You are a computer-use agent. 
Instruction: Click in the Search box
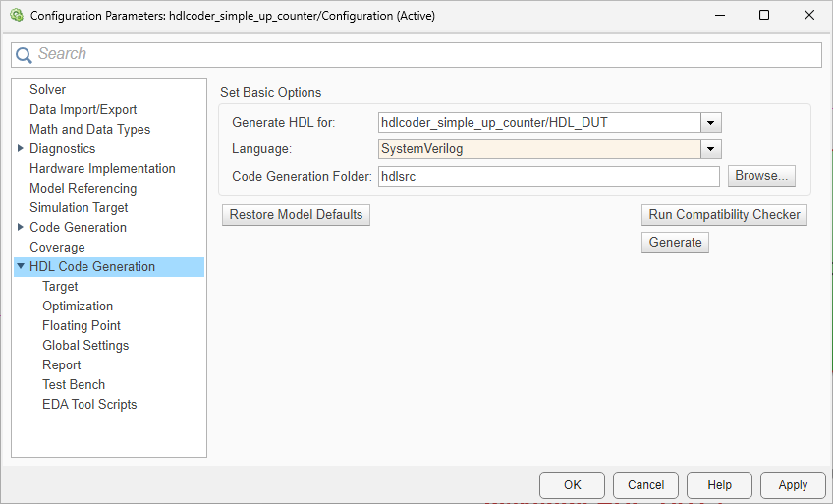(422, 55)
